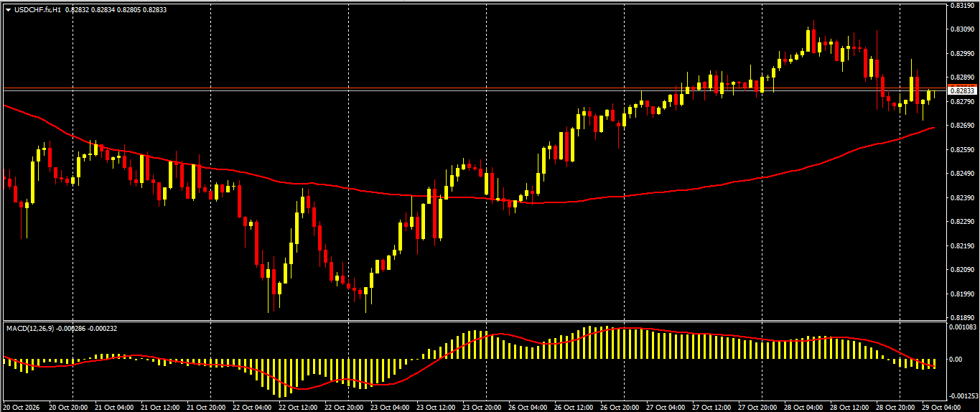Click the MACD scale value -0.001253
Viewport: 980px width, 412px height.
click(962, 395)
